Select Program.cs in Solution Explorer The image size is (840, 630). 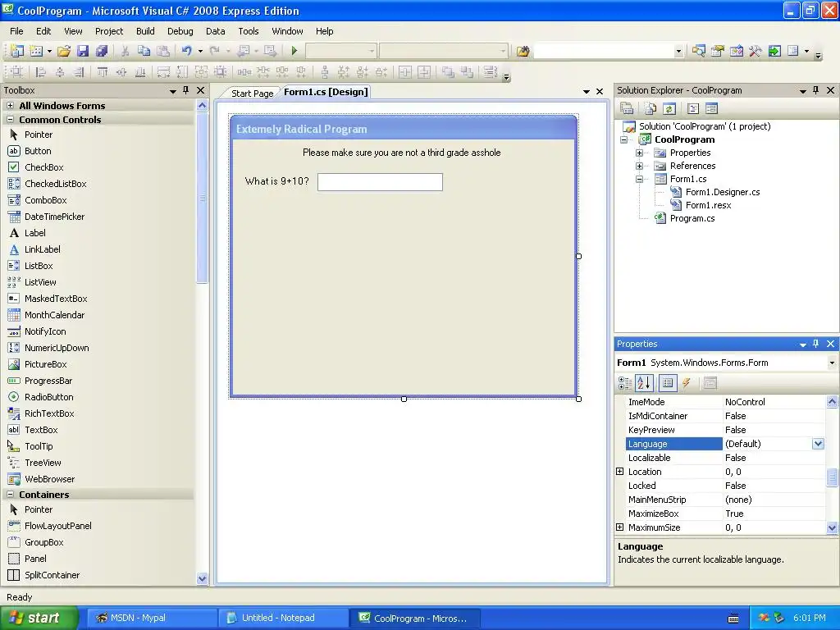click(692, 218)
